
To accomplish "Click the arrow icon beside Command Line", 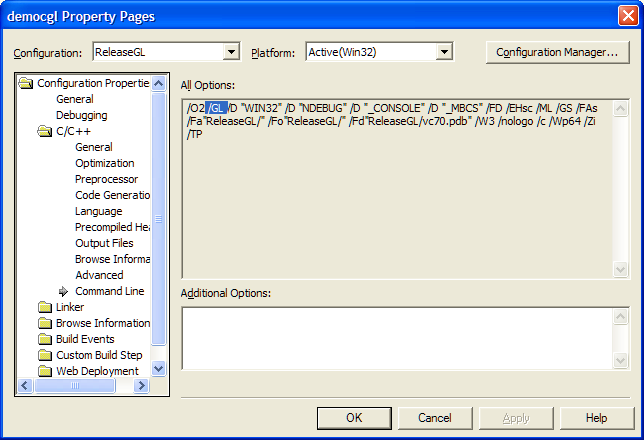I will 63,291.
